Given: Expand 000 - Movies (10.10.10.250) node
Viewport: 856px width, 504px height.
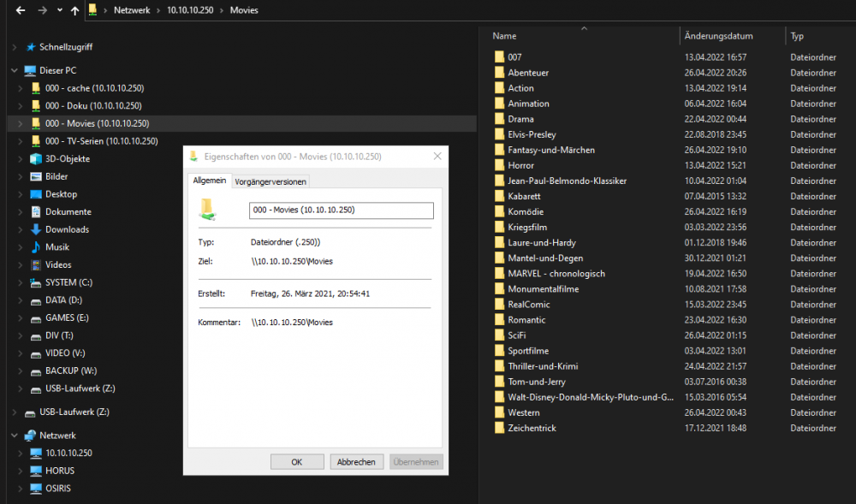Looking at the screenshot, I should pyautogui.click(x=21, y=124).
